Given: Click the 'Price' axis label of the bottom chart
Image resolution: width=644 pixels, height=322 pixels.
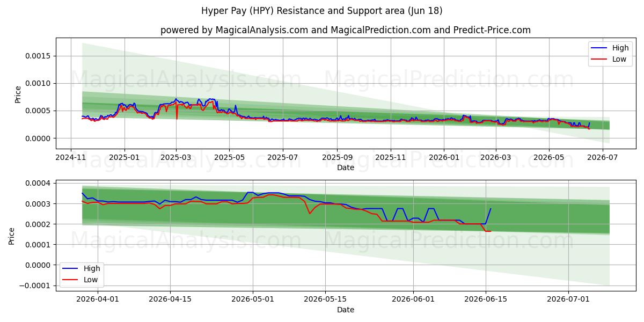Looking at the screenshot, I should tap(11, 236).
